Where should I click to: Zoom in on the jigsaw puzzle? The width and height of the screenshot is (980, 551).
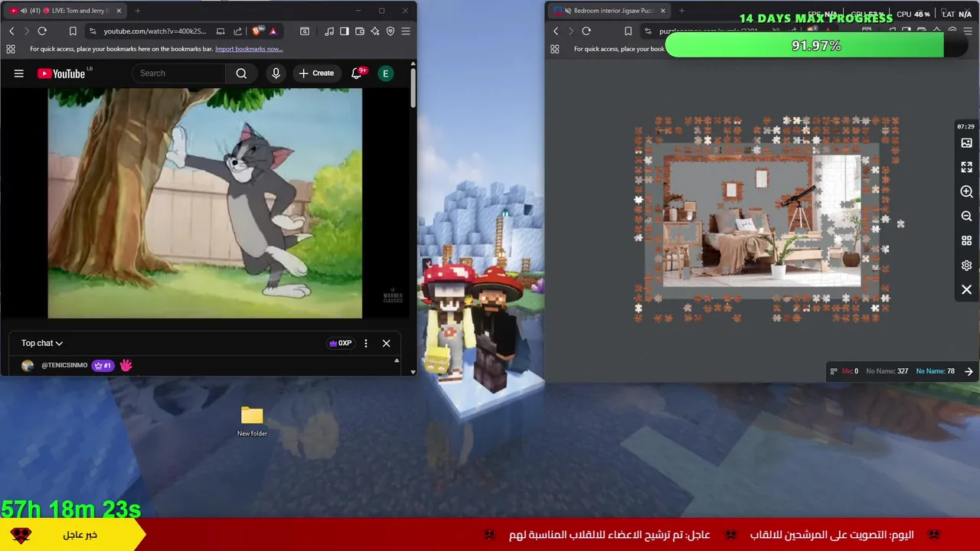(966, 191)
